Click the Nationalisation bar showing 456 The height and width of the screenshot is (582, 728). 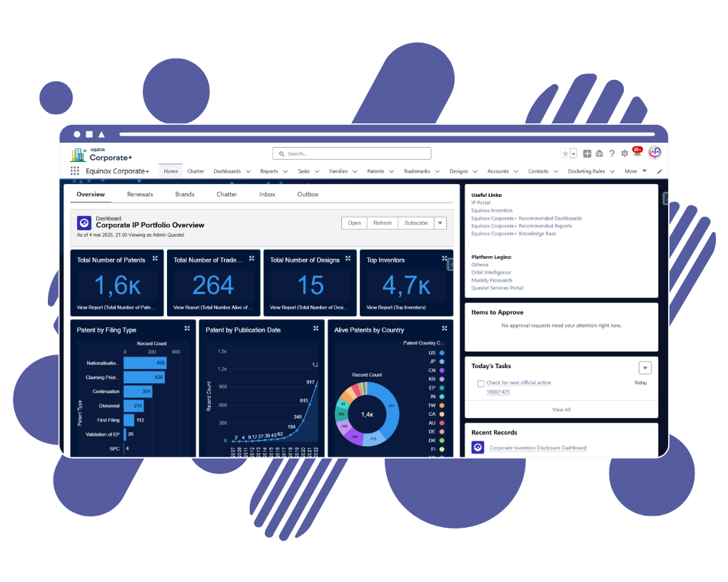coord(145,363)
